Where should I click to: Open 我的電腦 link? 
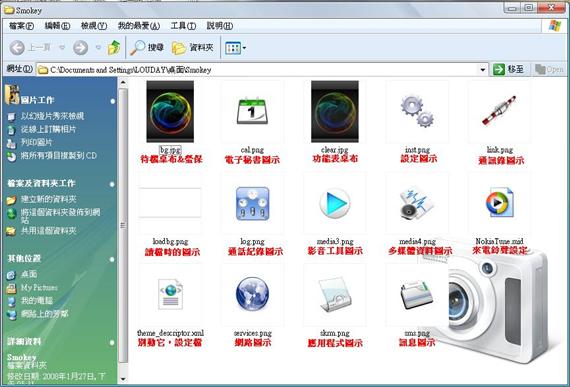(x=37, y=301)
